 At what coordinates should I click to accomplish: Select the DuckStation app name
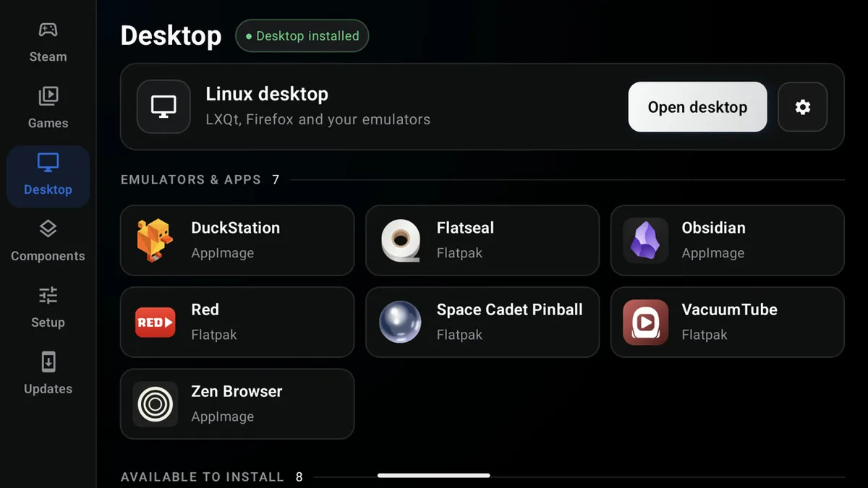(235, 228)
